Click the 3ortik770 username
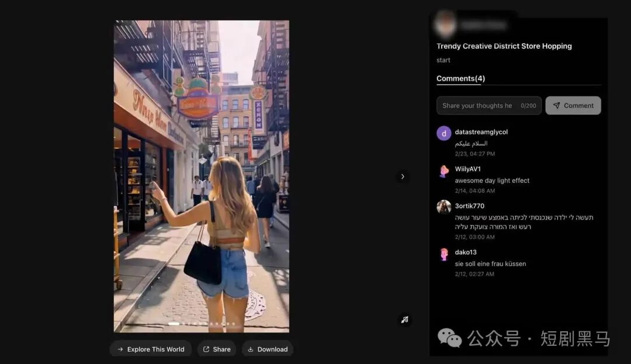631x364 pixels. tap(470, 206)
